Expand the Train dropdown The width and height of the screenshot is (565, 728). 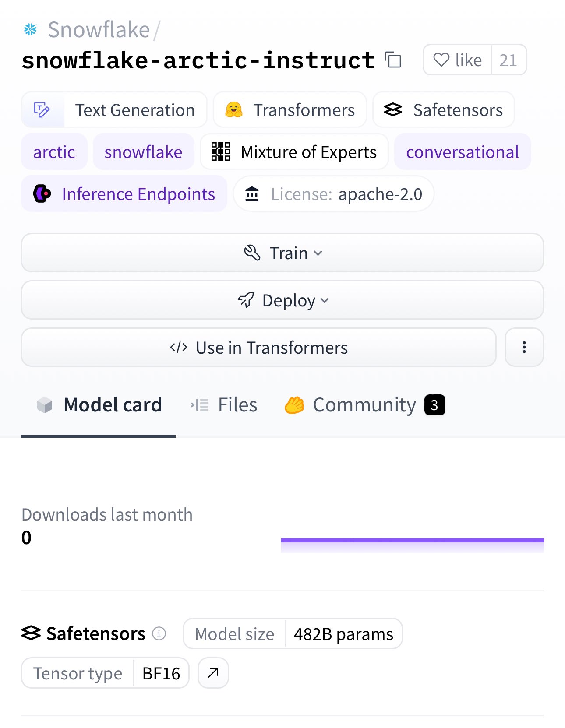coord(282,253)
